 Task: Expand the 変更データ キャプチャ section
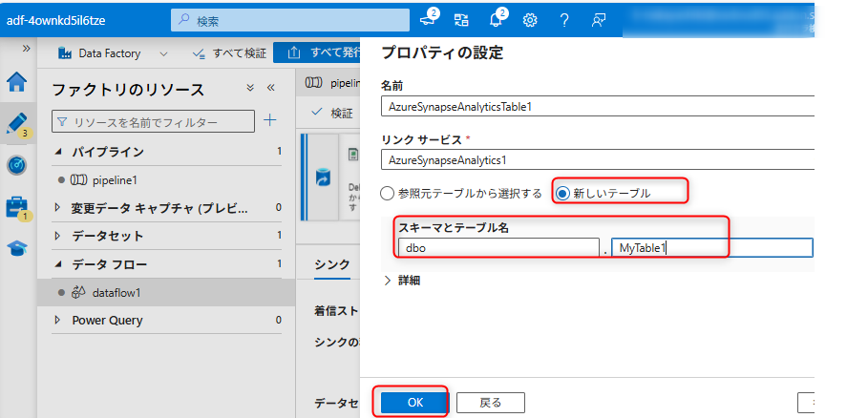click(x=58, y=208)
